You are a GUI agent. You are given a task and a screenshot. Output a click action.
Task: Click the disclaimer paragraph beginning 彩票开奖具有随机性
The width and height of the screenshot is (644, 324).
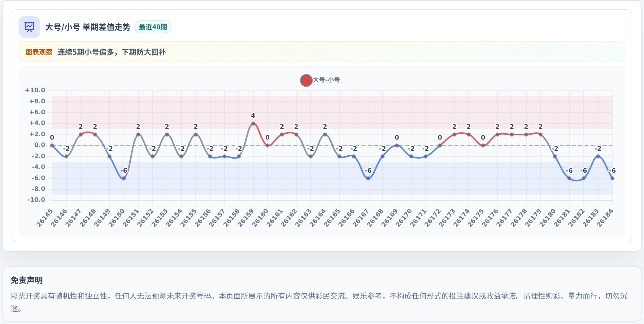coord(319,302)
